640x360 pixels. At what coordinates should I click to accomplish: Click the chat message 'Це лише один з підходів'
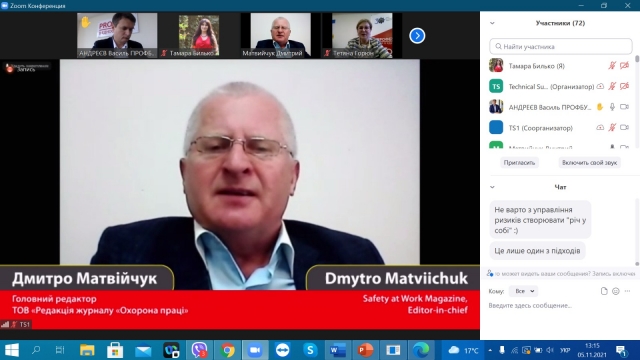point(537,251)
